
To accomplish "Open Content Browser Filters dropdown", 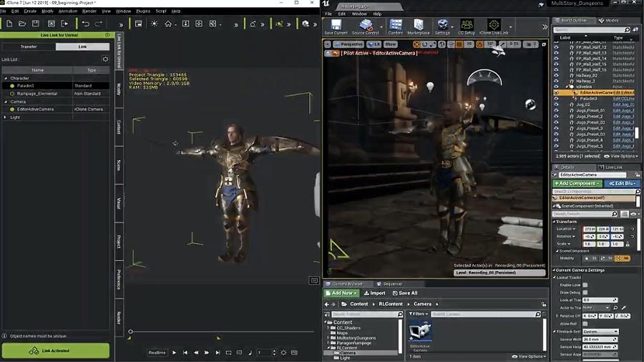I will [x=418, y=314].
